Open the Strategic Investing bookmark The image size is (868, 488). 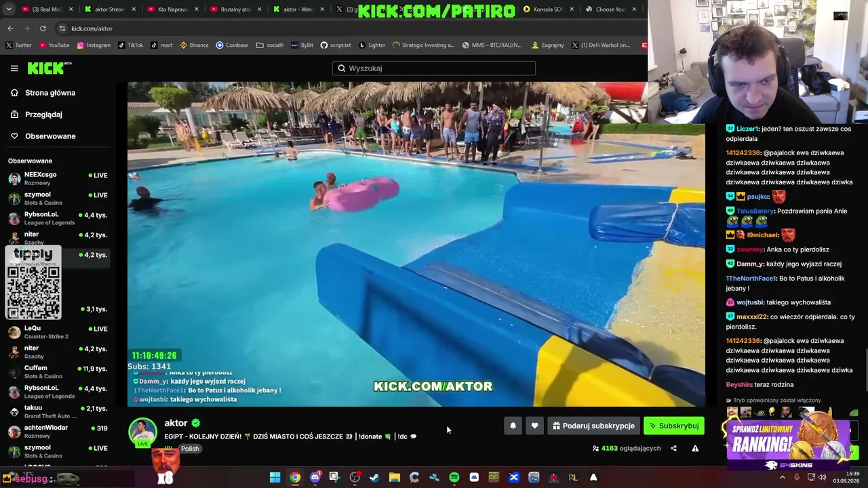tap(423, 45)
